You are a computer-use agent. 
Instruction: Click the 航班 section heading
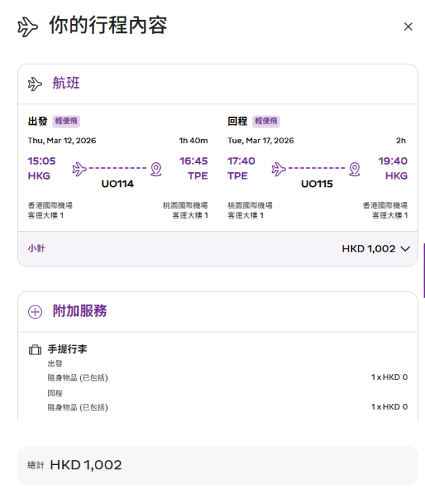[66, 83]
